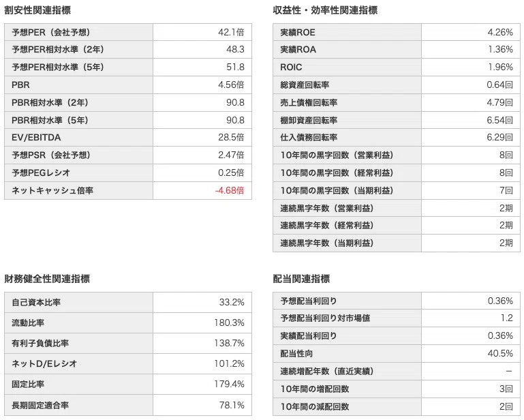Image resolution: width=524 pixels, height=420 pixels.
Task: Click the EV/EBITDA label cell
Action: click(78, 138)
